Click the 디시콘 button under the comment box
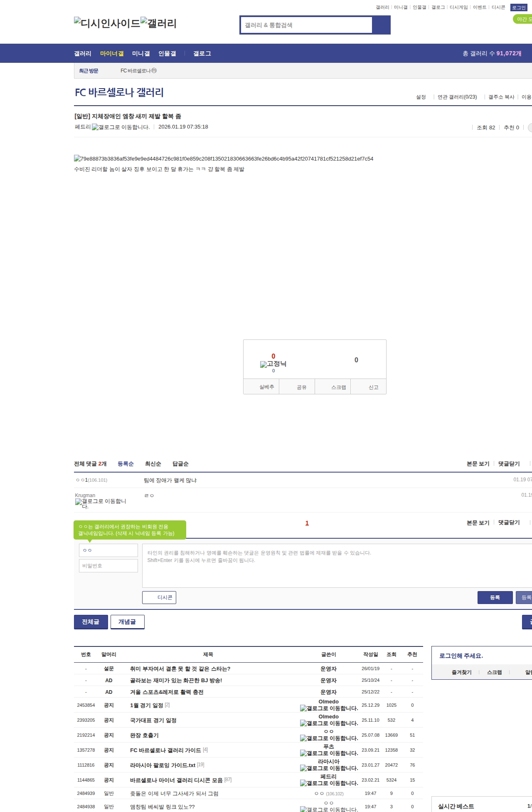Image resolution: width=532 pixels, height=812 pixels. pos(159,597)
